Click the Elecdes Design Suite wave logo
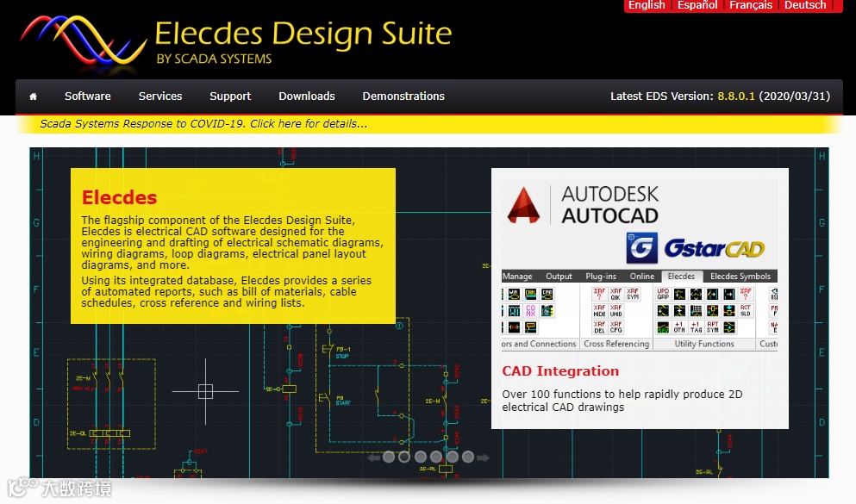 [83, 40]
